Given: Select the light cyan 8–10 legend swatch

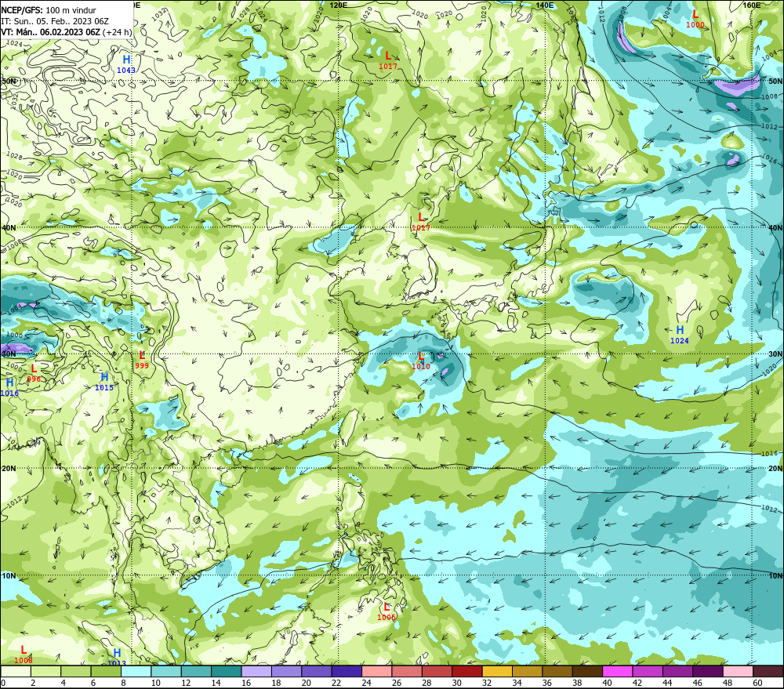Looking at the screenshot, I should (x=136, y=671).
